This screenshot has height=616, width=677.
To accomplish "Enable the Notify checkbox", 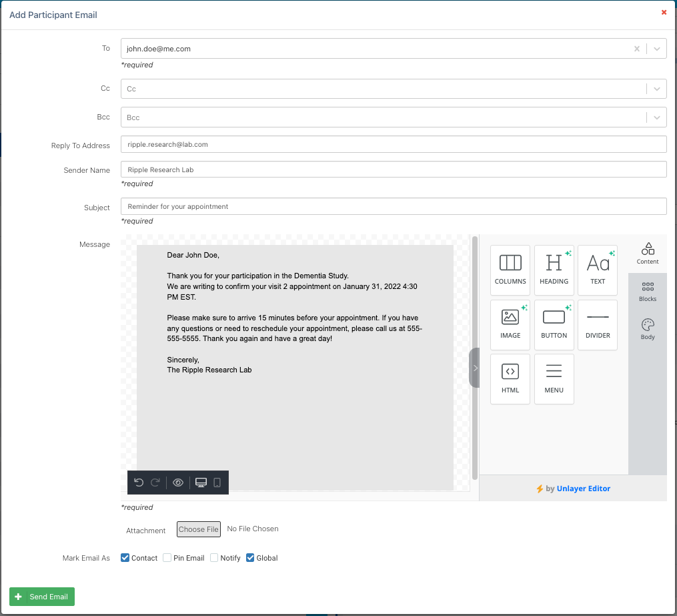I will (214, 558).
